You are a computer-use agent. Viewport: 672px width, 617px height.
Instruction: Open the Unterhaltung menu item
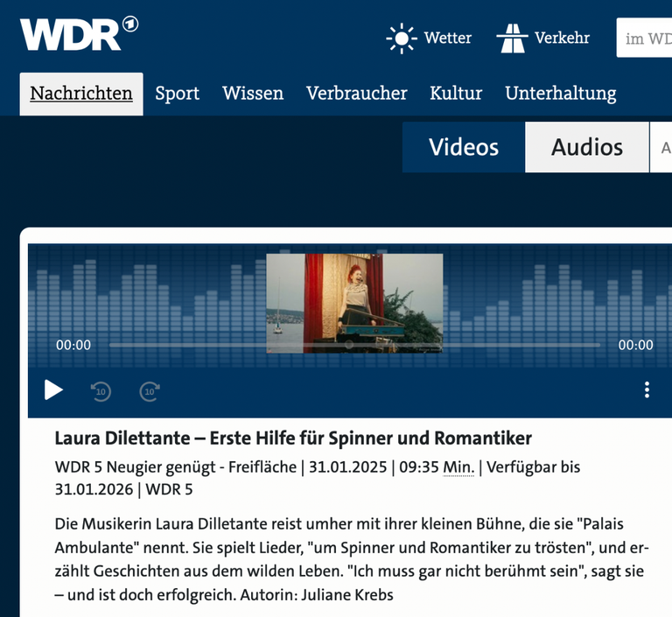point(561,94)
